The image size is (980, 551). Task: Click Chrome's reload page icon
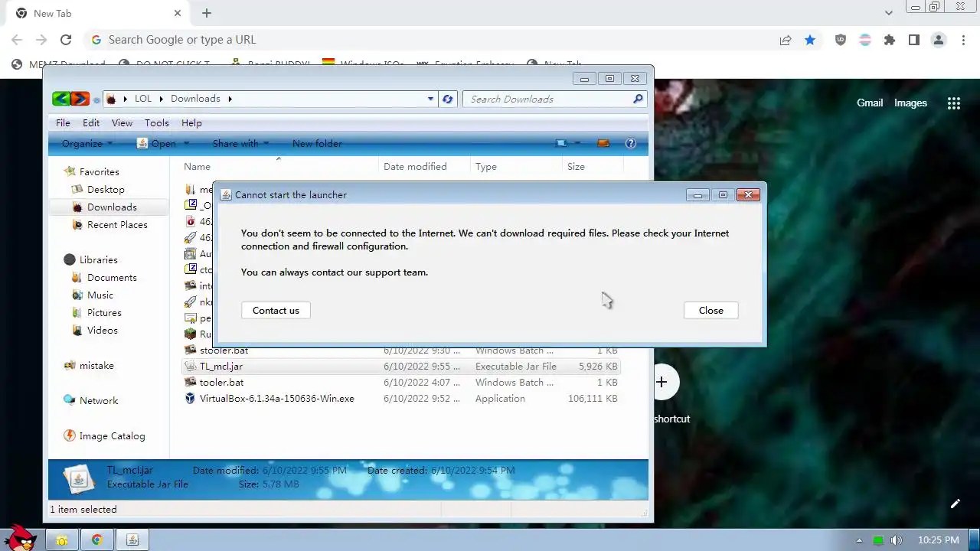tap(66, 40)
